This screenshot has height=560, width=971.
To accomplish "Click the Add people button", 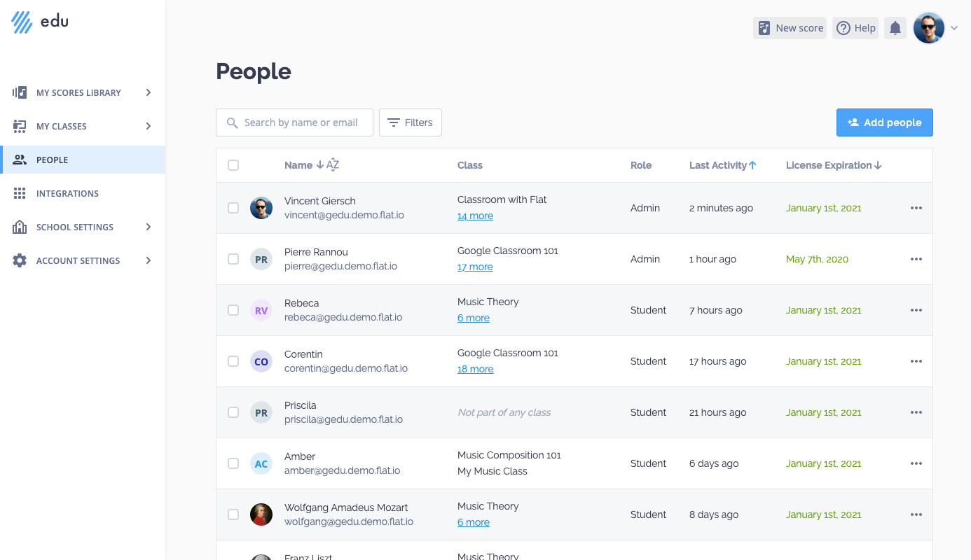I will coord(885,122).
